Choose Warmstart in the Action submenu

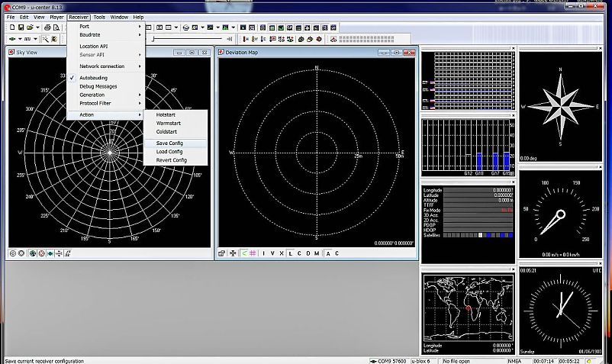(x=176, y=124)
